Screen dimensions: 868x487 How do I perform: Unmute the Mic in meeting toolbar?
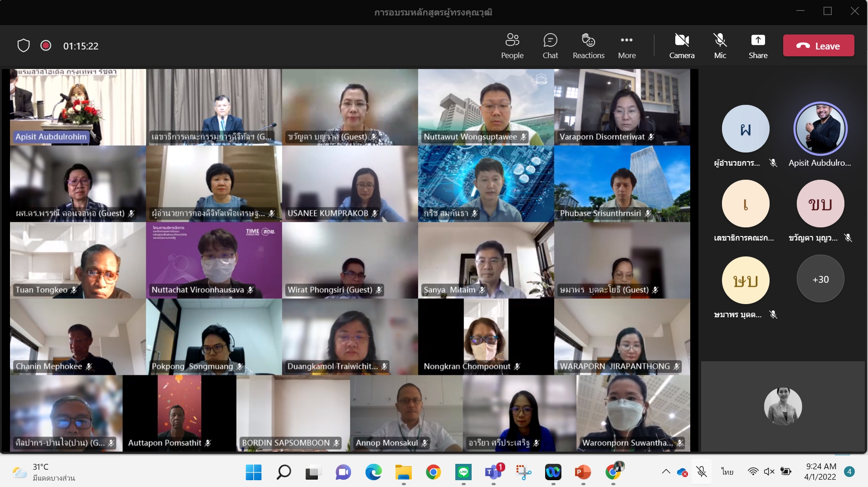pos(720,46)
